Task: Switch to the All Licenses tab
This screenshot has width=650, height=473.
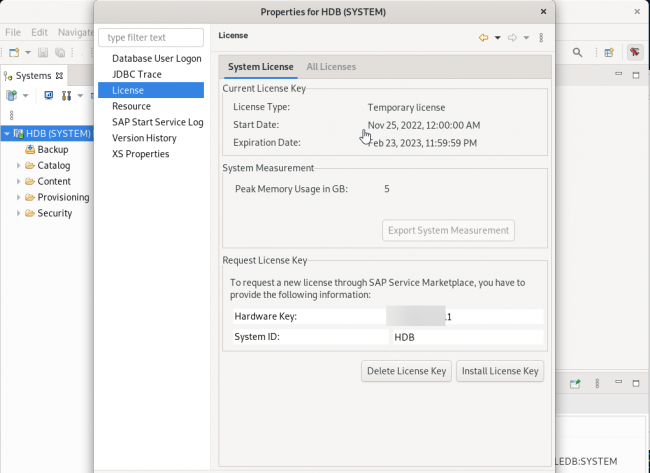Action: click(331, 67)
